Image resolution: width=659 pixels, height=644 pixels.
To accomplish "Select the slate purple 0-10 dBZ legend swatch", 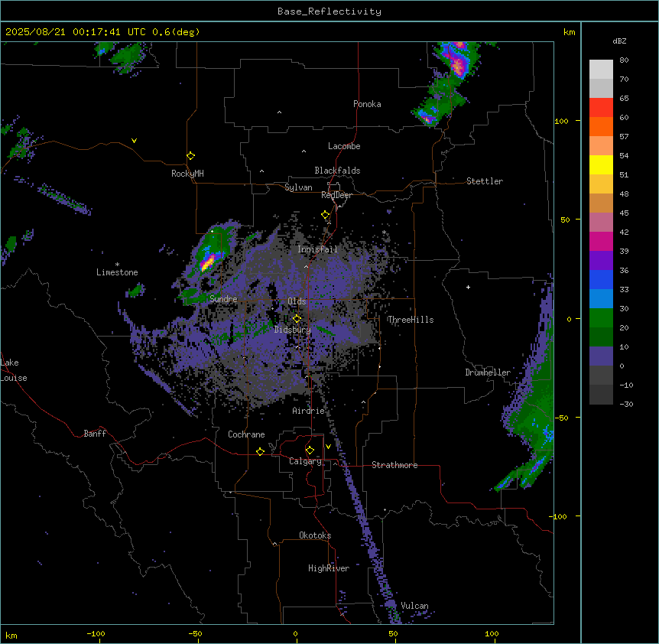I will coord(601,356).
